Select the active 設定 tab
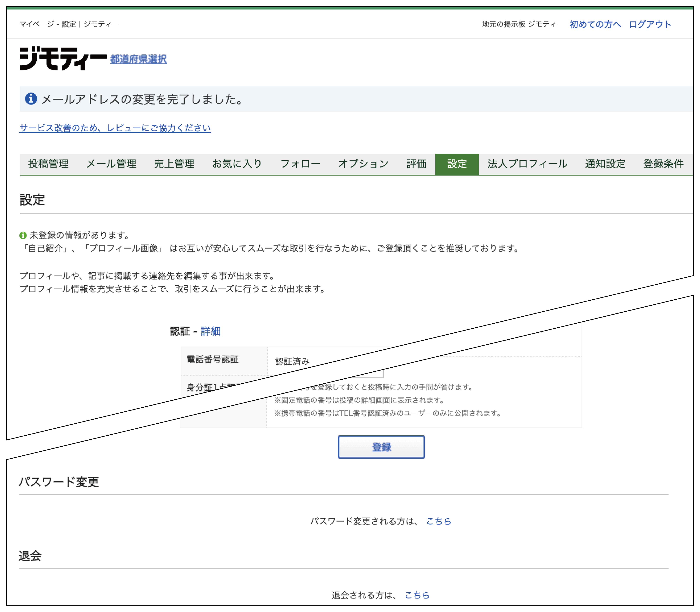700x612 pixels. click(x=457, y=164)
